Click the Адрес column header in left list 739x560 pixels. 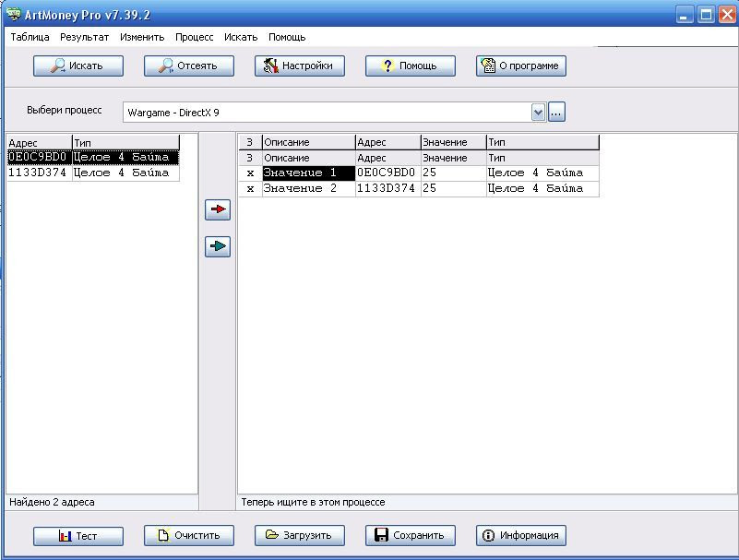pos(39,143)
